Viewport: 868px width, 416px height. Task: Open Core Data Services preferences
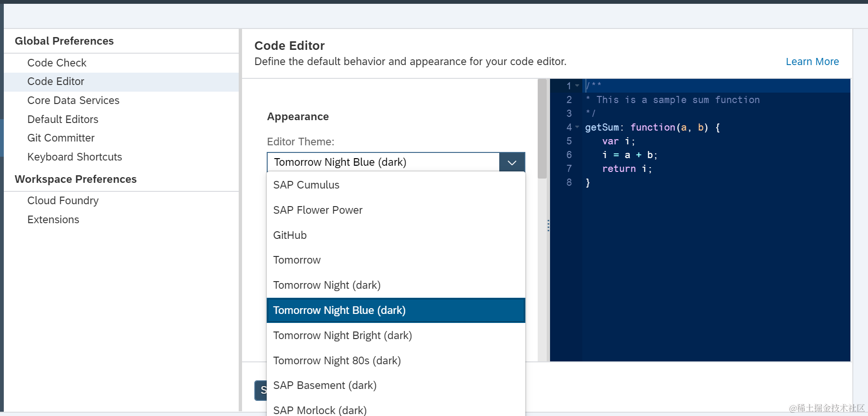pos(73,100)
